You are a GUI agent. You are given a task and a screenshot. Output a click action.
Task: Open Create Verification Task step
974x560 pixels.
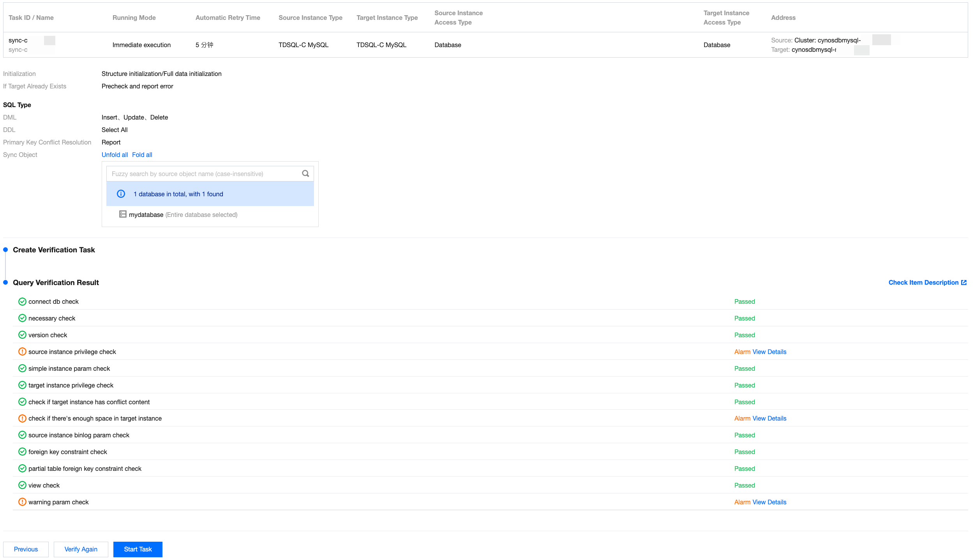(54, 250)
